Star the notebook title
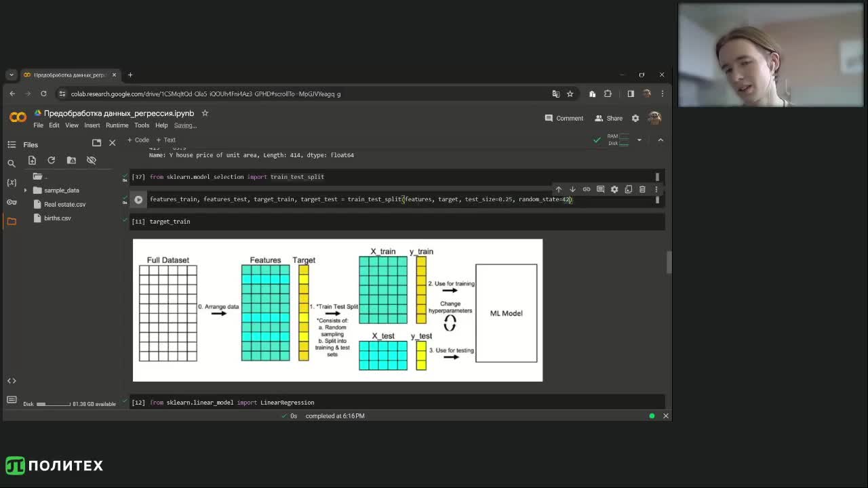The image size is (868, 488). pos(205,113)
